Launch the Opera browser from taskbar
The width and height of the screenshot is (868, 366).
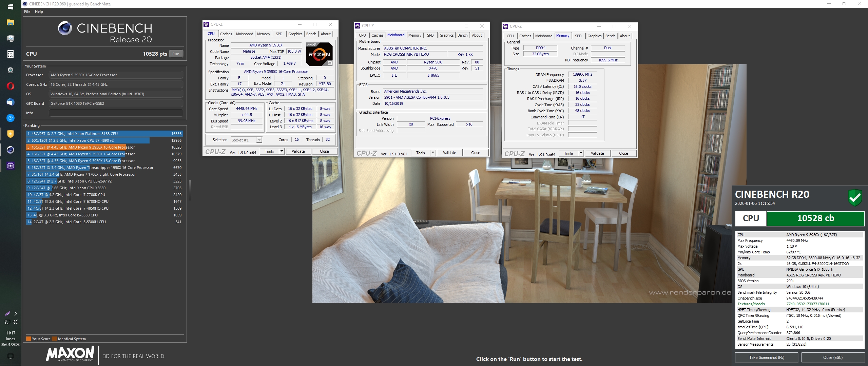click(11, 86)
